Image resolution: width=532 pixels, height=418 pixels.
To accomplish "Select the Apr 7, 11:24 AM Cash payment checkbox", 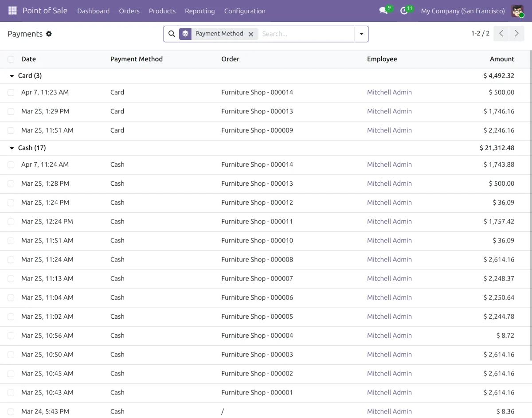I will coord(11,165).
